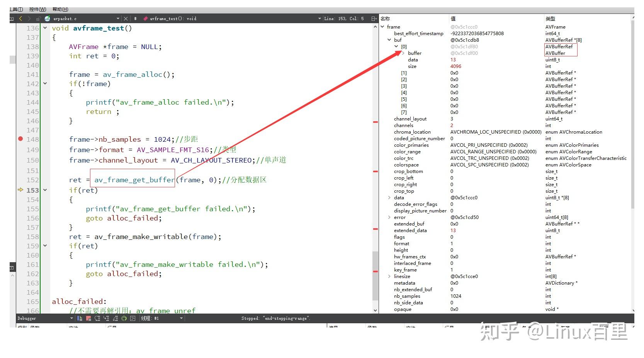The width and height of the screenshot is (644, 358).
Task: Select the extended_data variable row
Action: 505,231
